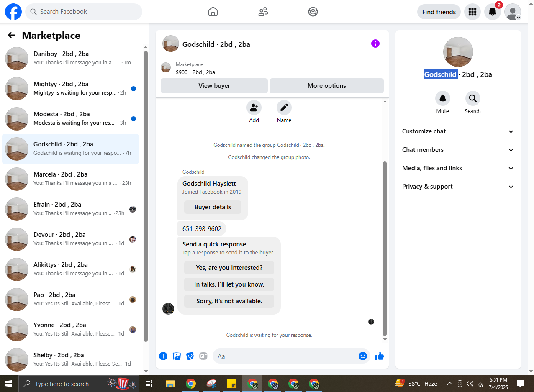The image size is (534, 392).
Task: Open Sticky Notes on the taskbar
Action: [x=232, y=384]
